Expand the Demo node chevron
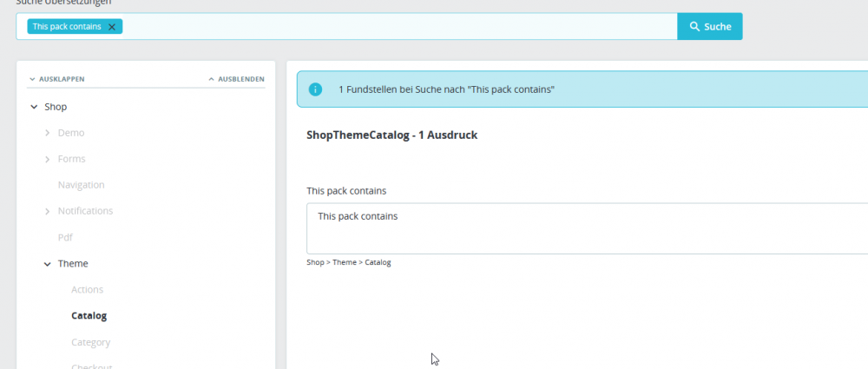This screenshot has height=369, width=868. [x=47, y=133]
